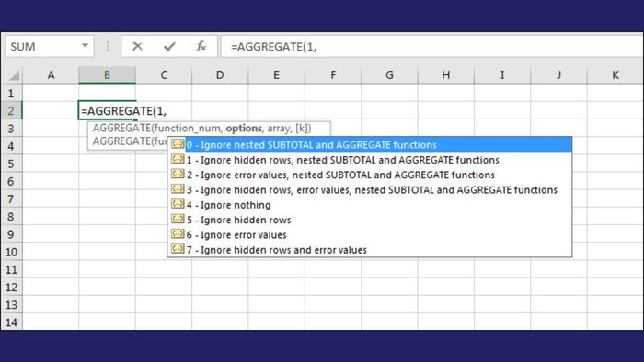
Task: Select row 13 header
Action: click(x=11, y=305)
